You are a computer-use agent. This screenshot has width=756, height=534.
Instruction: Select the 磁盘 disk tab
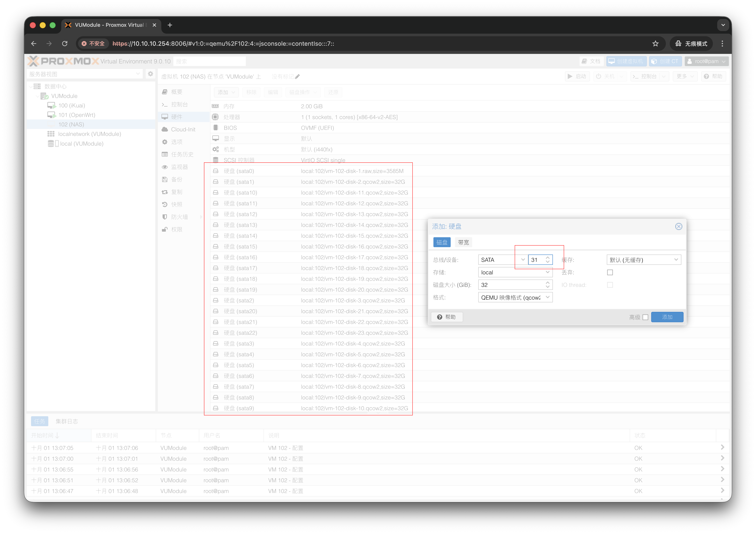(x=442, y=242)
